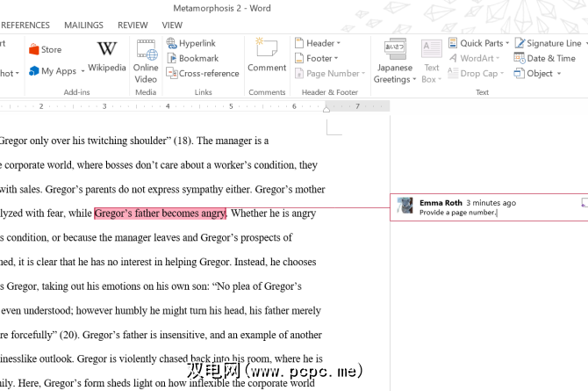Viewport: 588px width, 391px height.
Task: Insert WordArt
Action: [x=475, y=58]
